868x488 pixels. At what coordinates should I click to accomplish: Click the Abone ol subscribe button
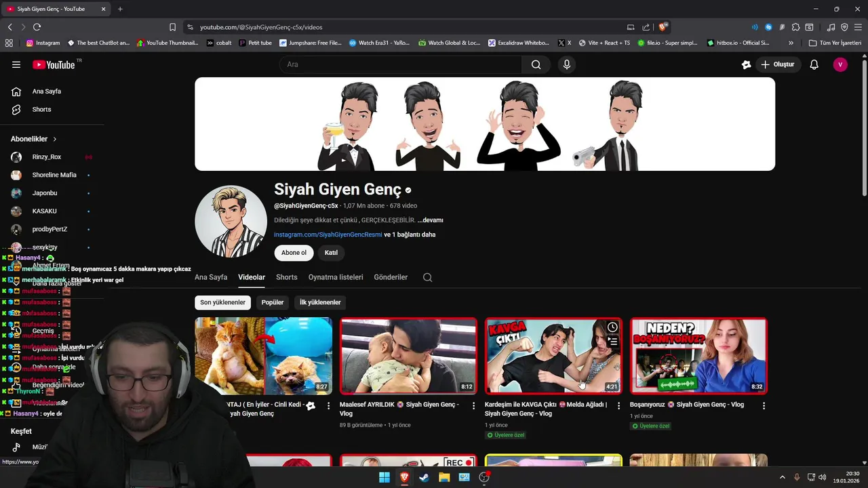click(294, 253)
